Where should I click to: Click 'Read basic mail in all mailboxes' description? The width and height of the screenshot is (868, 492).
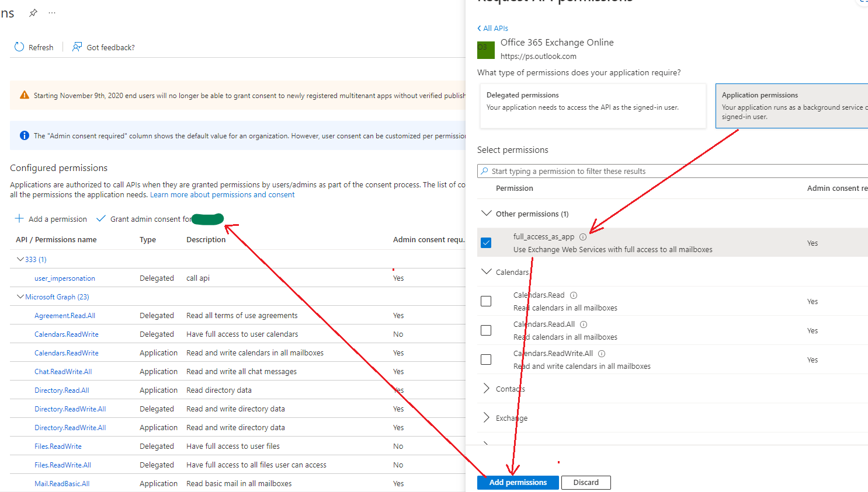pyautogui.click(x=239, y=484)
